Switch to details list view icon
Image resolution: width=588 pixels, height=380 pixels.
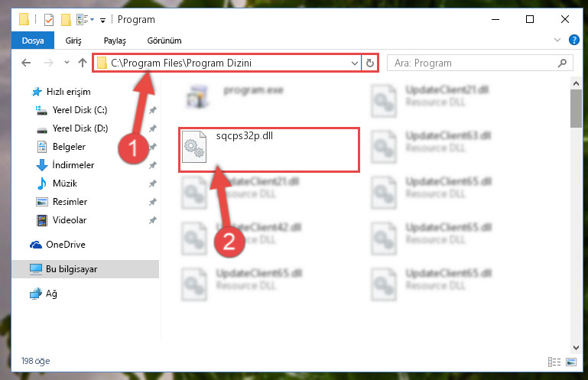(554, 362)
